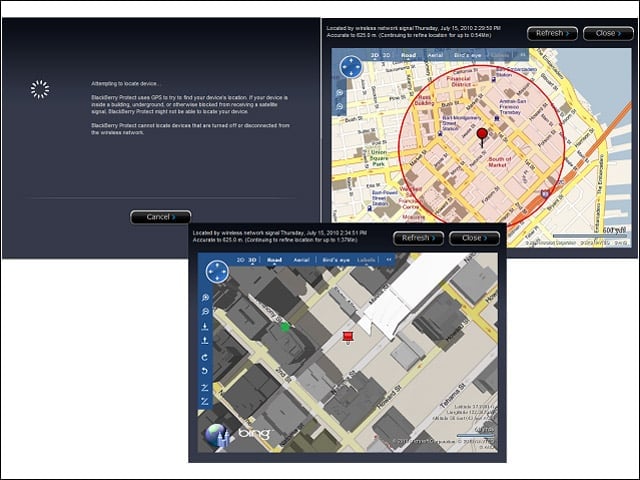Select Road view in lower 3D map
The height and width of the screenshot is (480, 640).
pos(274,260)
